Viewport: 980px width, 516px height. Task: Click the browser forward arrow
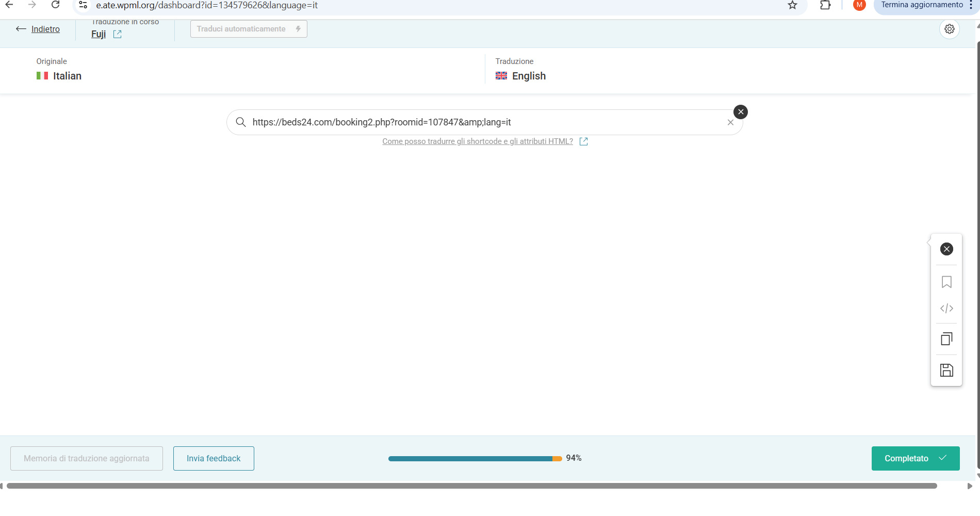point(32,5)
